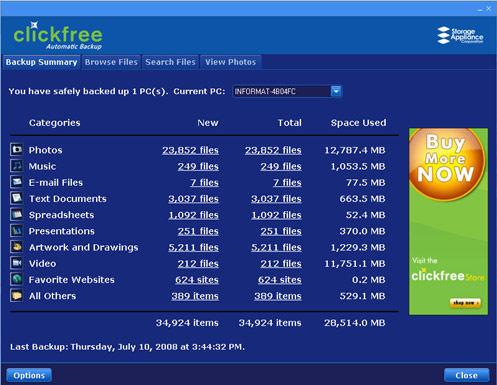Screen dimensions: 497x385
Task: Click the Video camera category icon
Action: coord(17,263)
